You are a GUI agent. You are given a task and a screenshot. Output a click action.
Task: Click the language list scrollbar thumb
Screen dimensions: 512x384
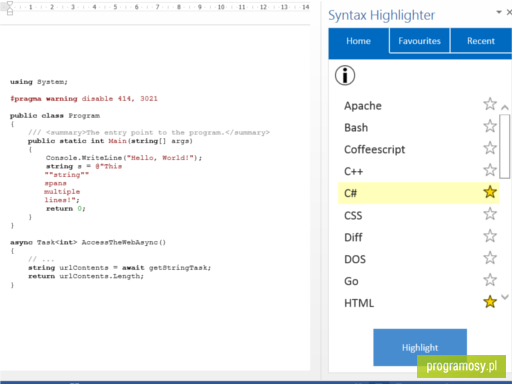click(x=505, y=146)
